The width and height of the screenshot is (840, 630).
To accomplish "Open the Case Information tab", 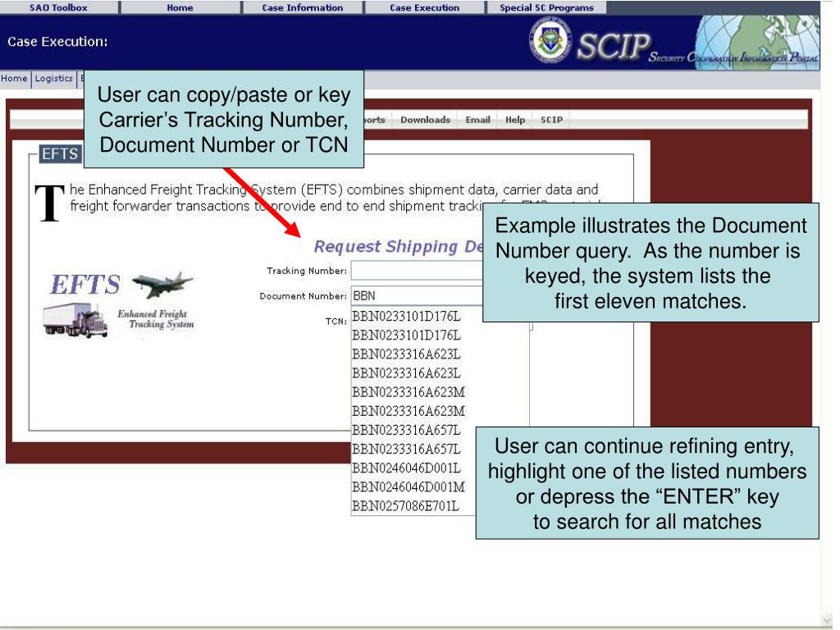I will click(x=303, y=7).
